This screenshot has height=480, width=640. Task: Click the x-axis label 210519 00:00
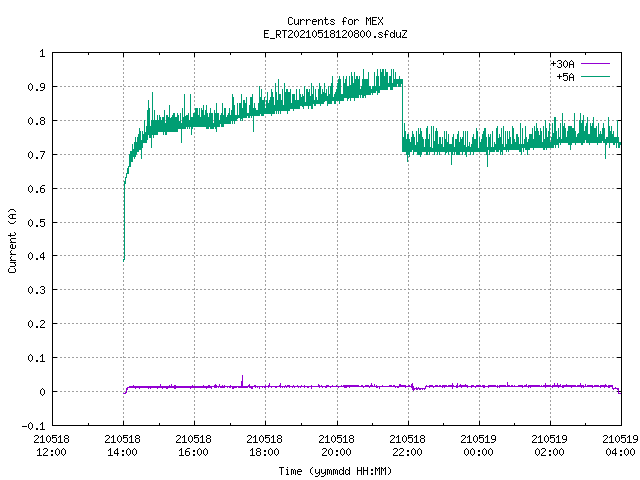tap(479, 445)
